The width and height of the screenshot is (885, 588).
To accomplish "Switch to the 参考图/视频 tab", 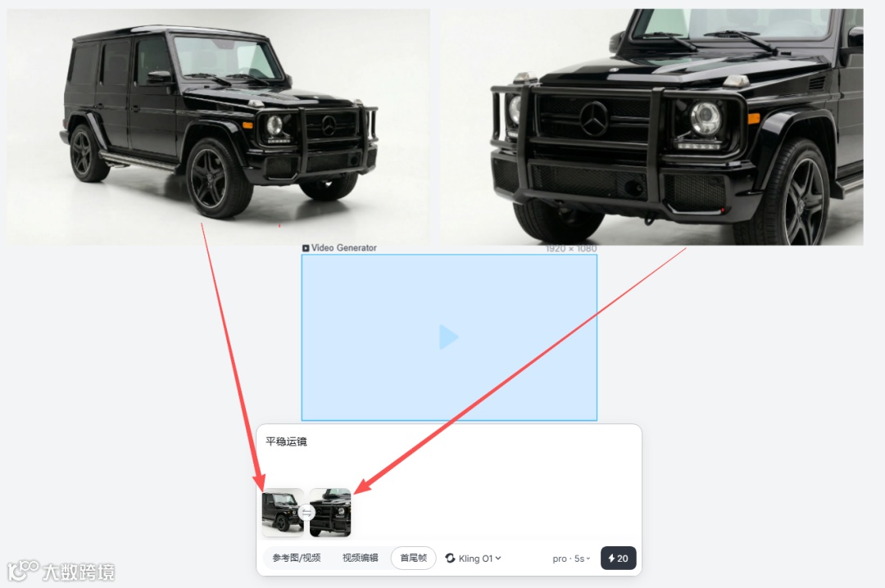I will [x=297, y=558].
